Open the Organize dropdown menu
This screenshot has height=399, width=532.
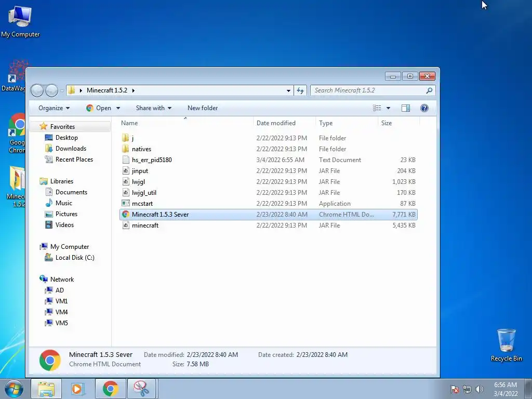pos(54,108)
